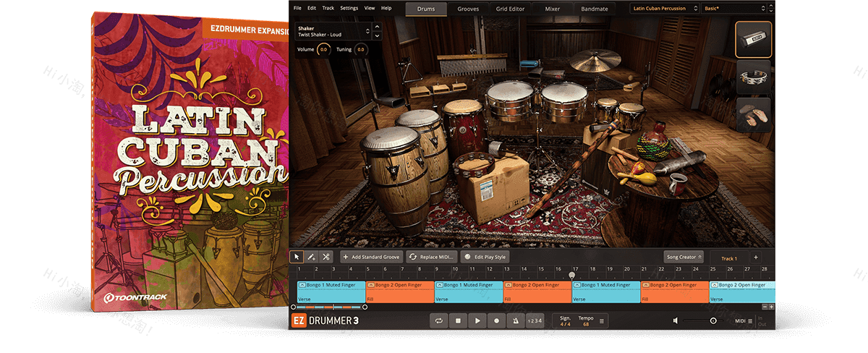This screenshot has height=353, width=868.
Task: Select the scissors cut tool
Action: point(326,257)
